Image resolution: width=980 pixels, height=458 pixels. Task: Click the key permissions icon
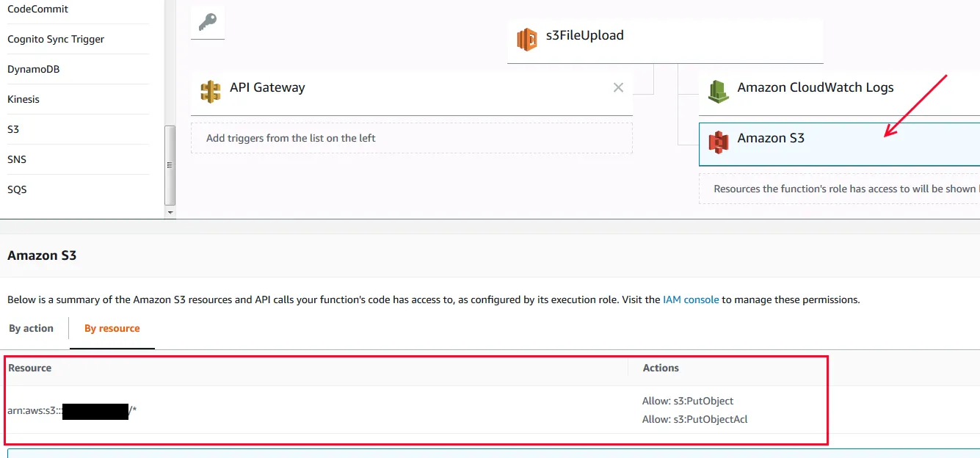click(207, 22)
